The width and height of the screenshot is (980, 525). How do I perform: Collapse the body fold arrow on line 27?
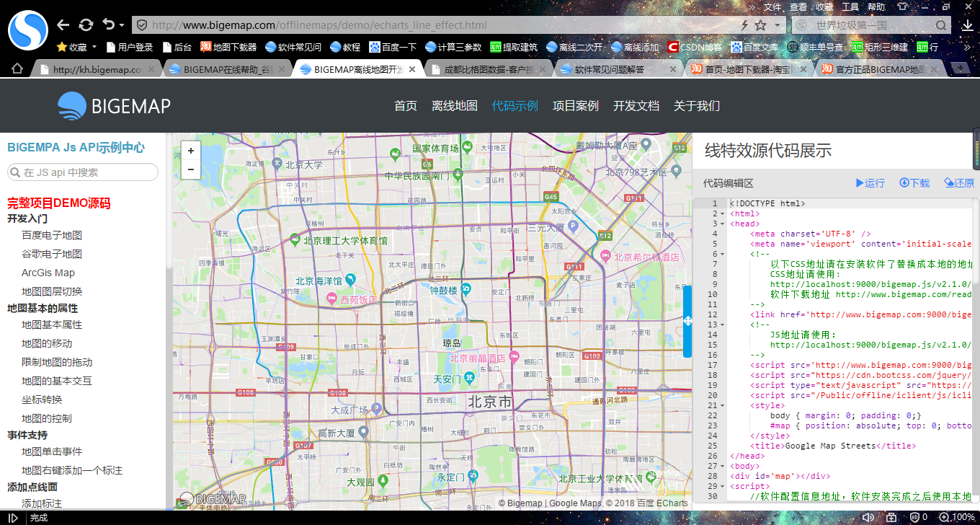click(721, 466)
